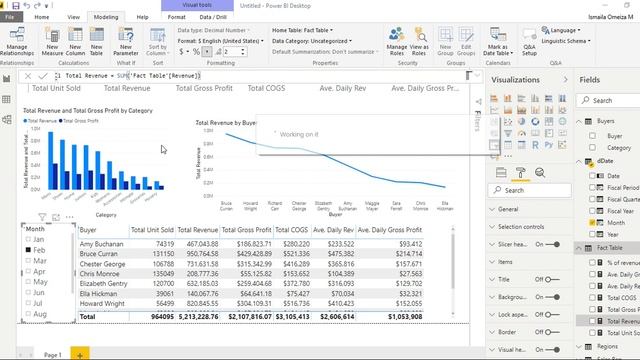Create a New Measure
Image resolution: width=640 pixels, height=360 pixels.
point(52,41)
